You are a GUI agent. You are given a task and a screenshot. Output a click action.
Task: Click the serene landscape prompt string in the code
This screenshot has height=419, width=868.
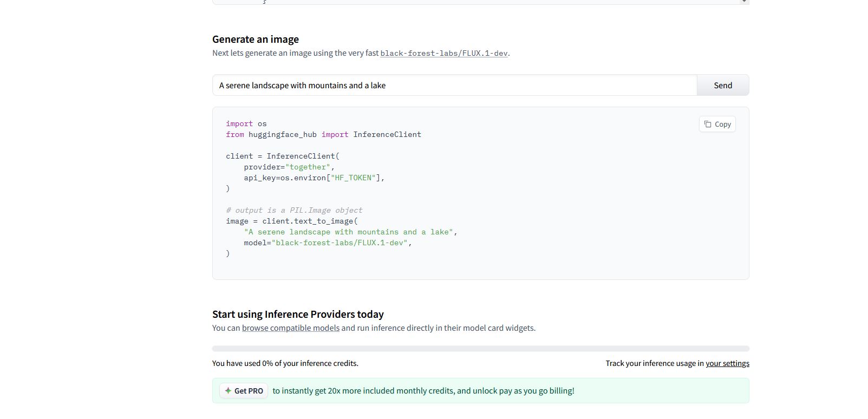(348, 232)
